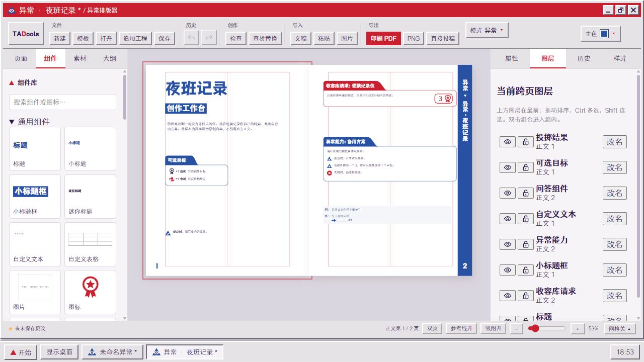
Task: Select the 小标题框 component
Action: pos(35,197)
